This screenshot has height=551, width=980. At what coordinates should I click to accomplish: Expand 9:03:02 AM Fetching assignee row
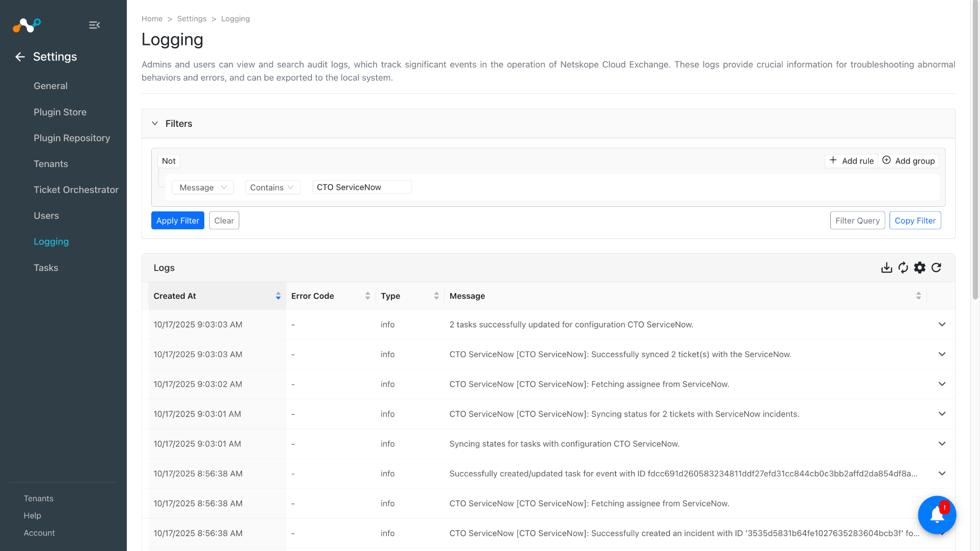point(942,384)
